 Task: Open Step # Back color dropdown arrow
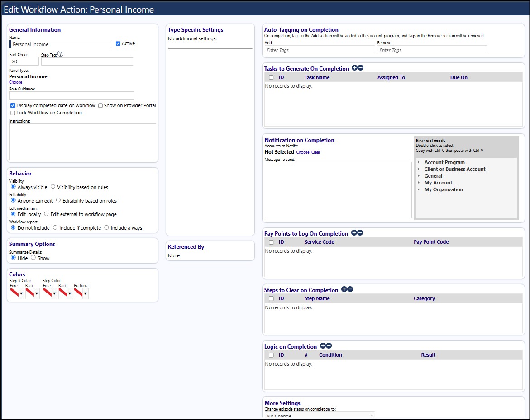(37, 293)
